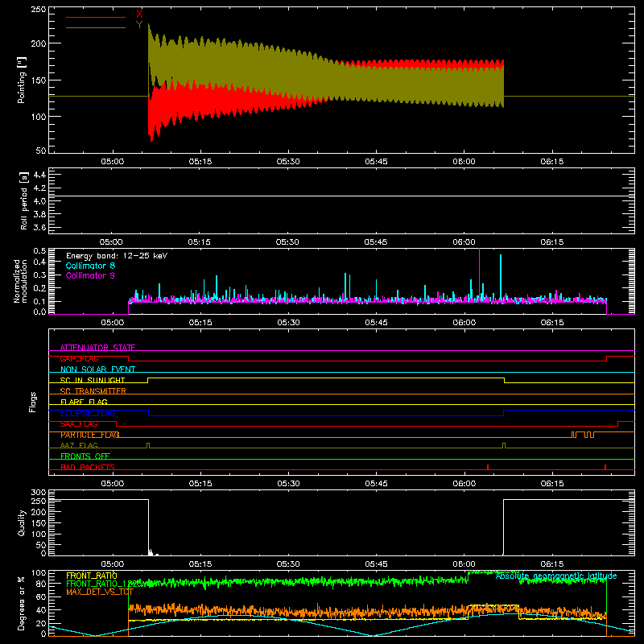This screenshot has height=644, width=644.
Task: Click the SC_TRANSMITTER flag label
Action: tap(93, 391)
